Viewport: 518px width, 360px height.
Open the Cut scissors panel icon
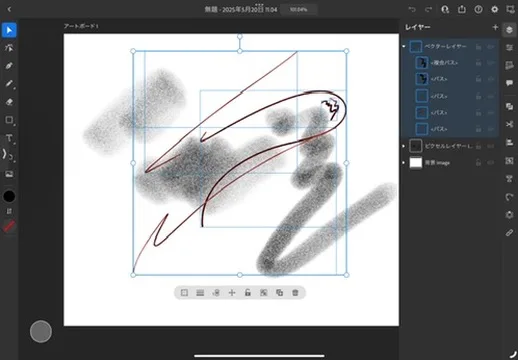coord(509,124)
